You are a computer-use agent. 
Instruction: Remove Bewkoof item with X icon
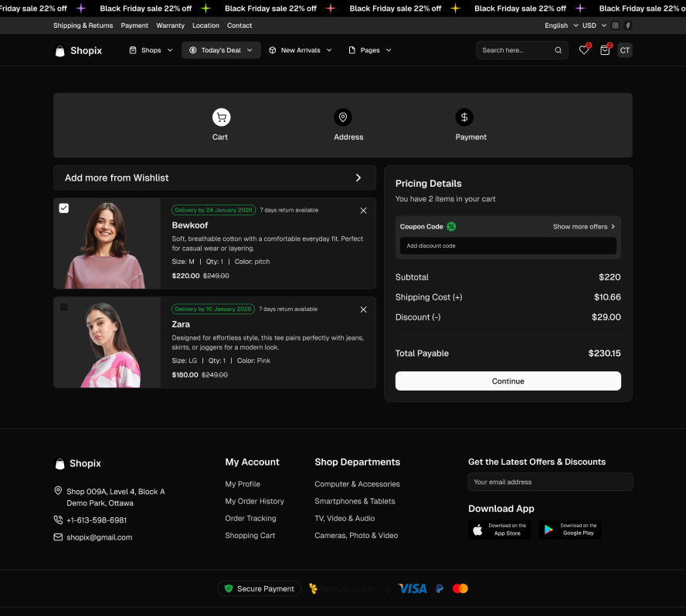point(363,211)
